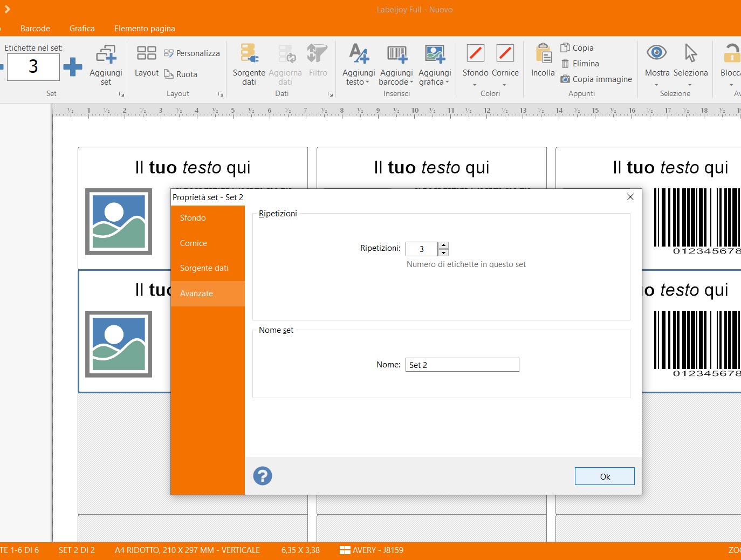Image resolution: width=741 pixels, height=560 pixels.
Task: Click Etichette nel set number box
Action: tap(33, 67)
